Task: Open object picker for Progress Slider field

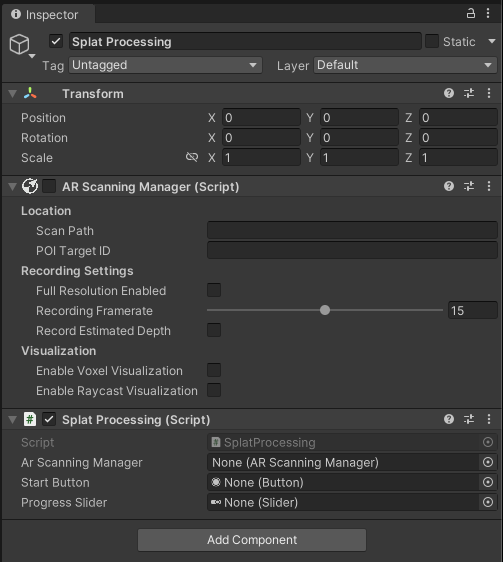Action: pyautogui.click(x=488, y=503)
